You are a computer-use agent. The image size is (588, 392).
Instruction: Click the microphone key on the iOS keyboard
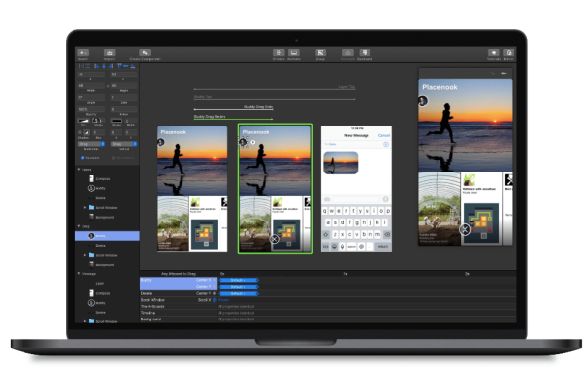pos(342,246)
